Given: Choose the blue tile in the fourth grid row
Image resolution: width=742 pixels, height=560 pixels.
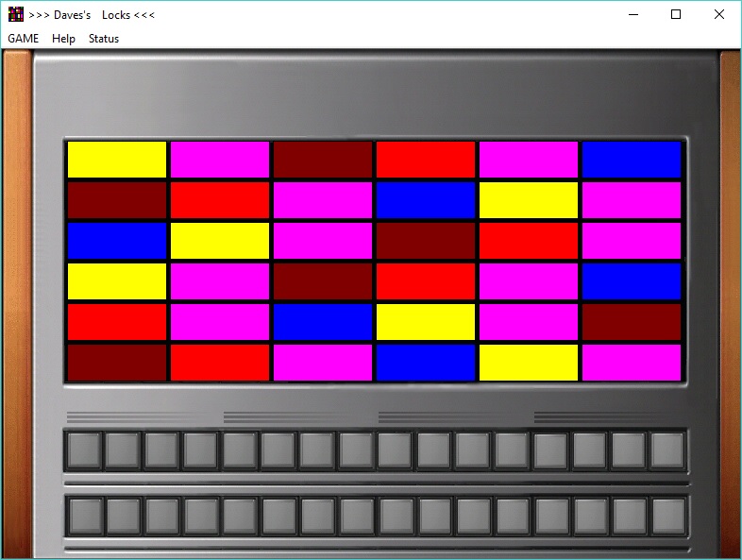Looking at the screenshot, I should (632, 281).
